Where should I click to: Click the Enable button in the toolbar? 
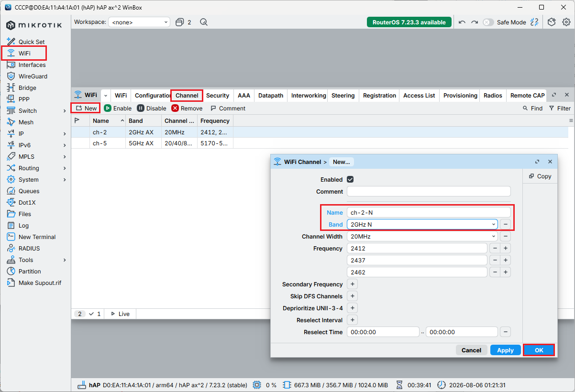tap(118, 108)
